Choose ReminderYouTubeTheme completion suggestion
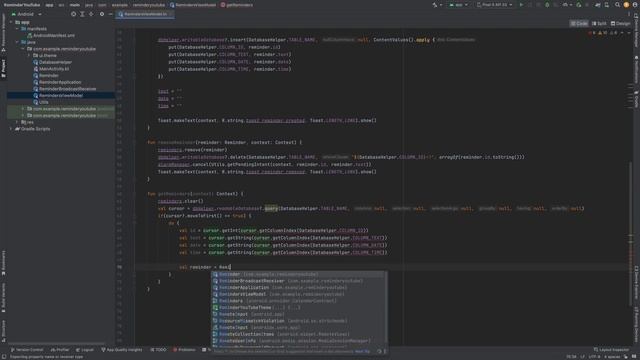The height and width of the screenshot is (360, 640). click(x=299, y=307)
